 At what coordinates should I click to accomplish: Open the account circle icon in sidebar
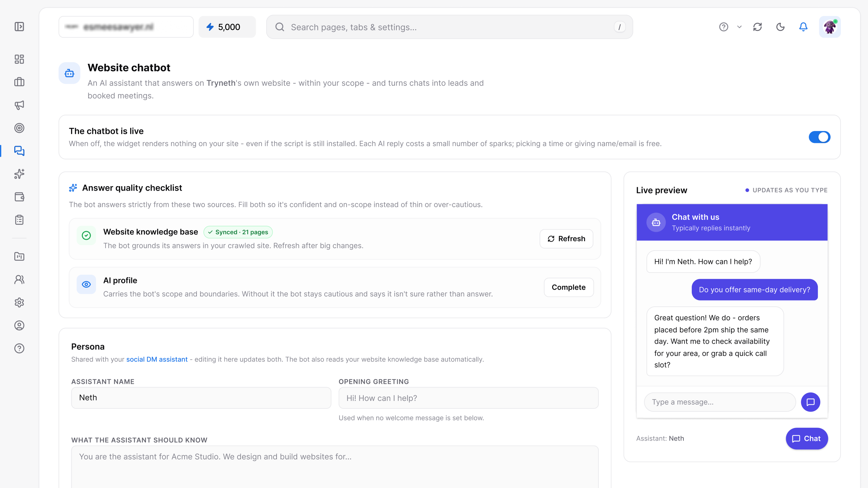click(19, 326)
